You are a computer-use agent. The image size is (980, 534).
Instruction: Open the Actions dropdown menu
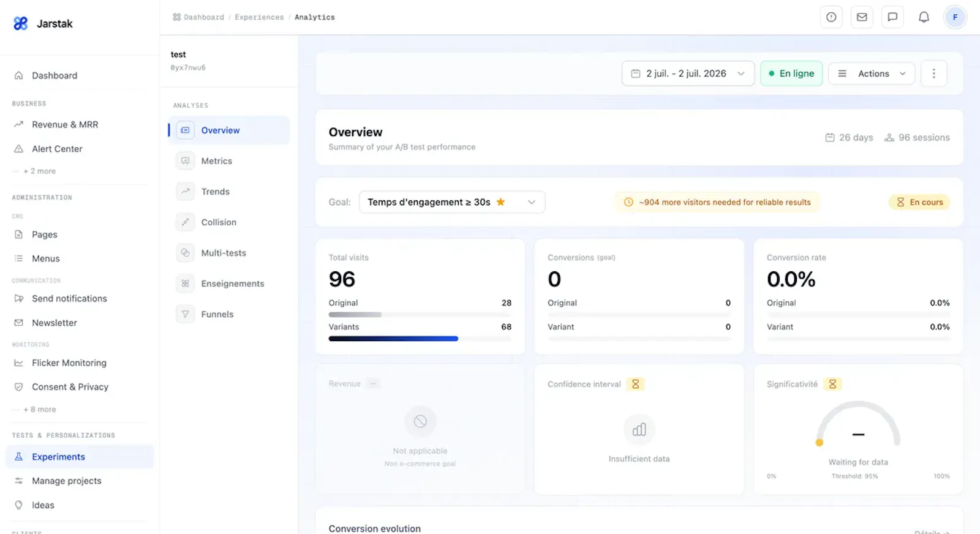(x=872, y=73)
